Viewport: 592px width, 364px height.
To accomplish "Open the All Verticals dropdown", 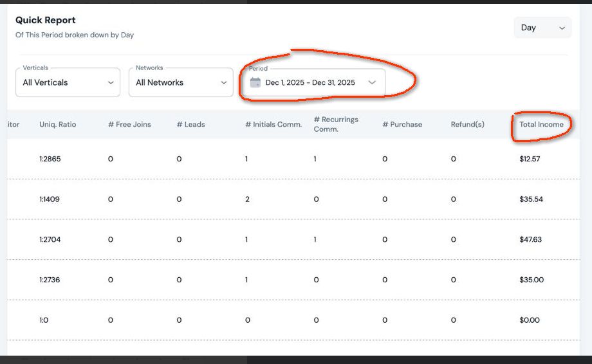I will point(68,82).
